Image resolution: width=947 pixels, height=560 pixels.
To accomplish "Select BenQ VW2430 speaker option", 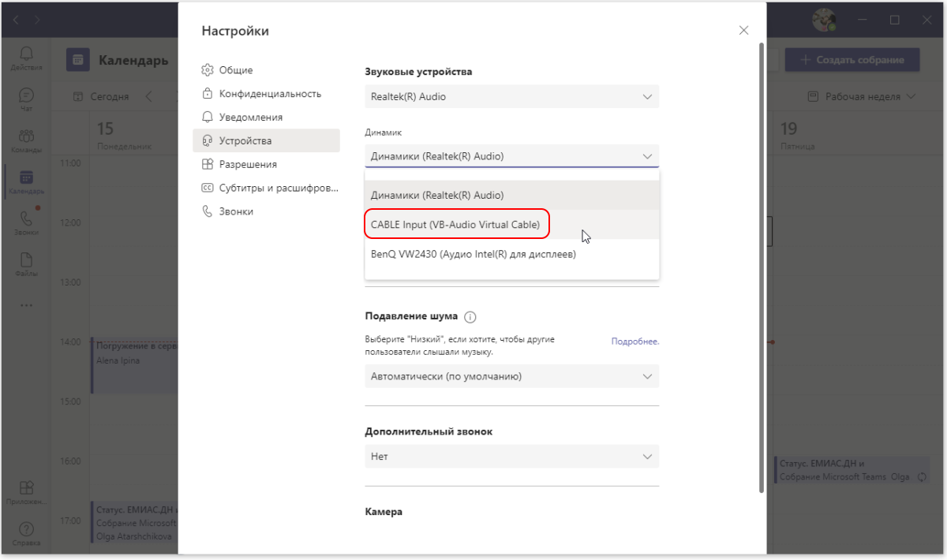I will (x=511, y=254).
